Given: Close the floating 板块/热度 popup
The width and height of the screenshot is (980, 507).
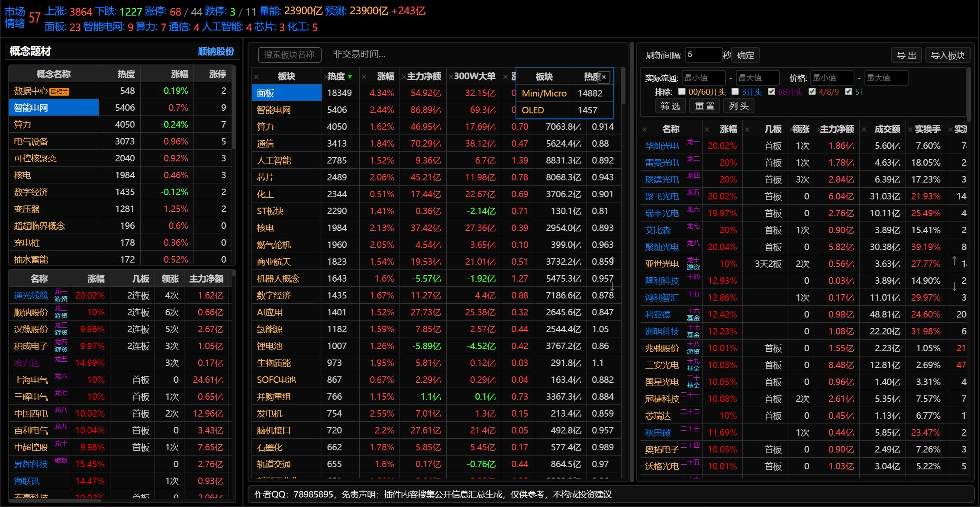Looking at the screenshot, I should tap(604, 77).
